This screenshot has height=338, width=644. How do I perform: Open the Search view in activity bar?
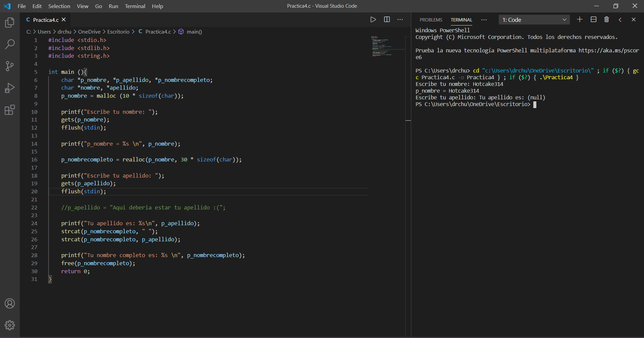tap(10, 44)
